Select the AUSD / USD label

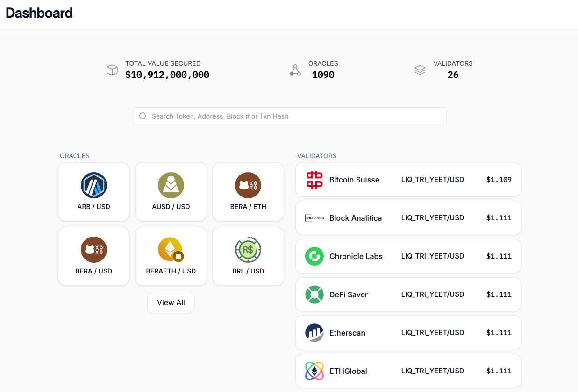[x=171, y=207]
